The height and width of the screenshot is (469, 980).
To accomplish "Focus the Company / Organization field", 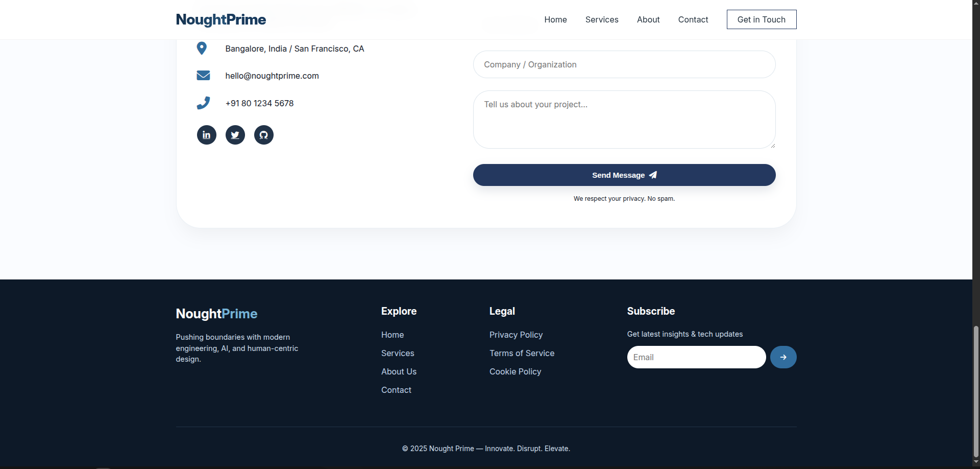I will click(624, 64).
